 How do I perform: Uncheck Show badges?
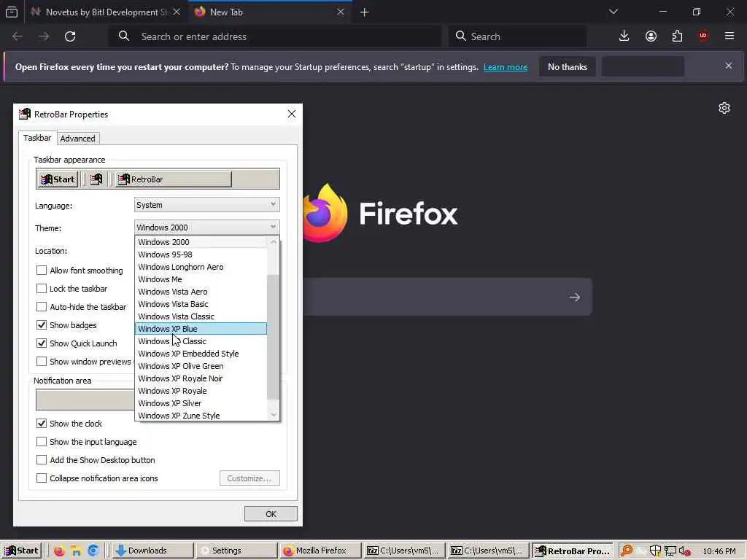[42, 325]
